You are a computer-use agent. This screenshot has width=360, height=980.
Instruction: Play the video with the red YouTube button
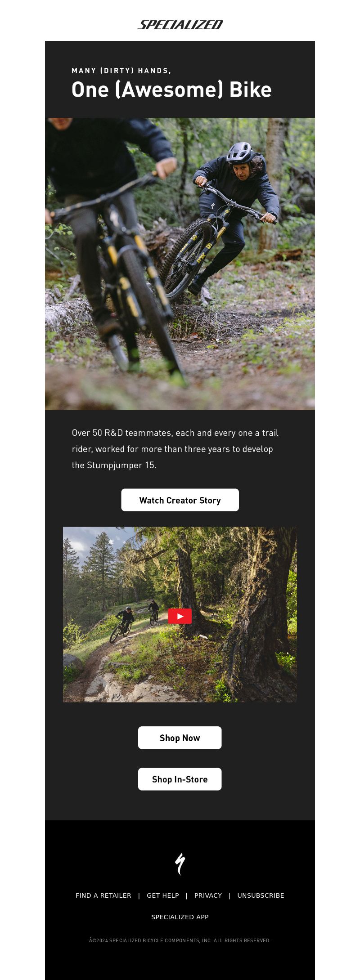tap(180, 616)
